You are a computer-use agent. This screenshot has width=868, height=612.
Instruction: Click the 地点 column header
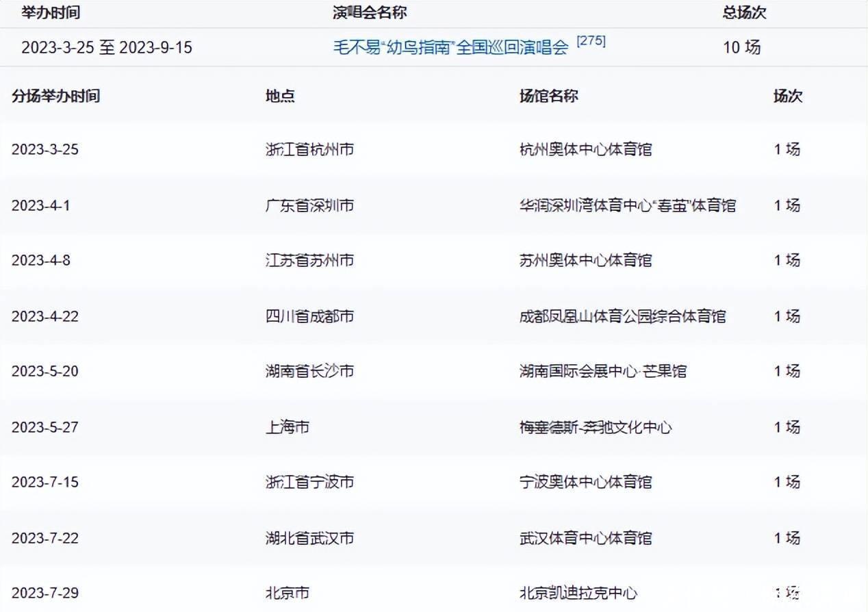280,96
